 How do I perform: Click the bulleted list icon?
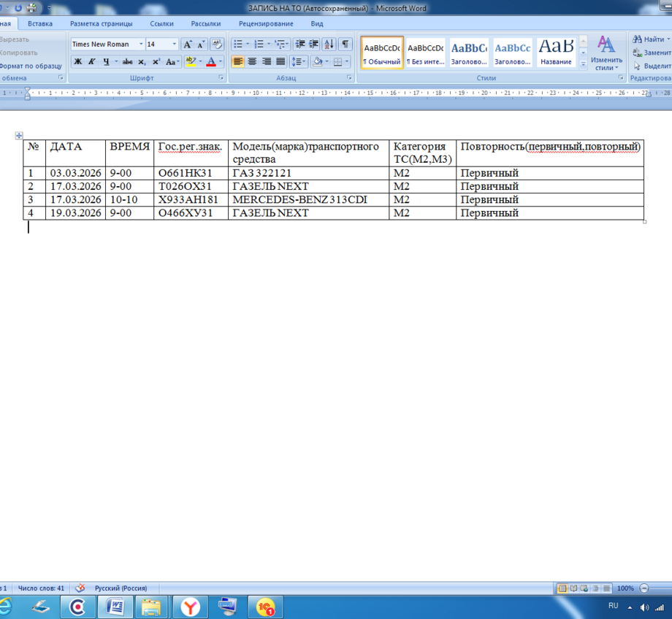coord(237,45)
